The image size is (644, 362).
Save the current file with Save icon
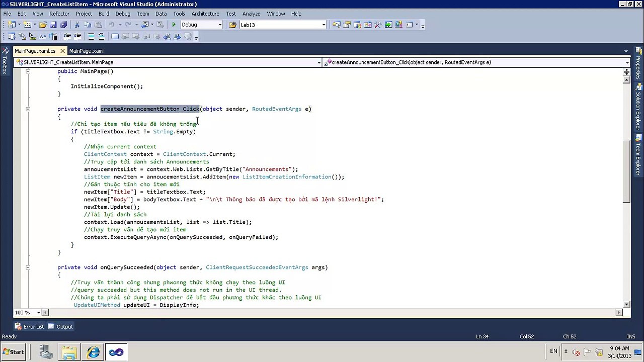53,25
